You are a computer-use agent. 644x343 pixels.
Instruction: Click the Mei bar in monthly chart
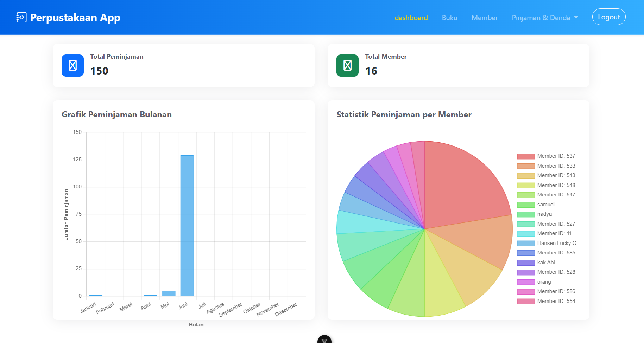coord(169,293)
